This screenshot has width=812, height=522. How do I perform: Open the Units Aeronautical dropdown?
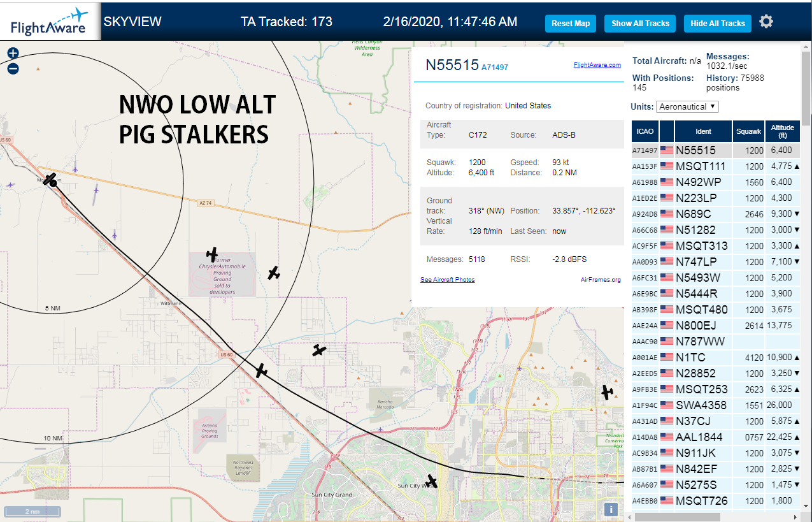pos(688,106)
